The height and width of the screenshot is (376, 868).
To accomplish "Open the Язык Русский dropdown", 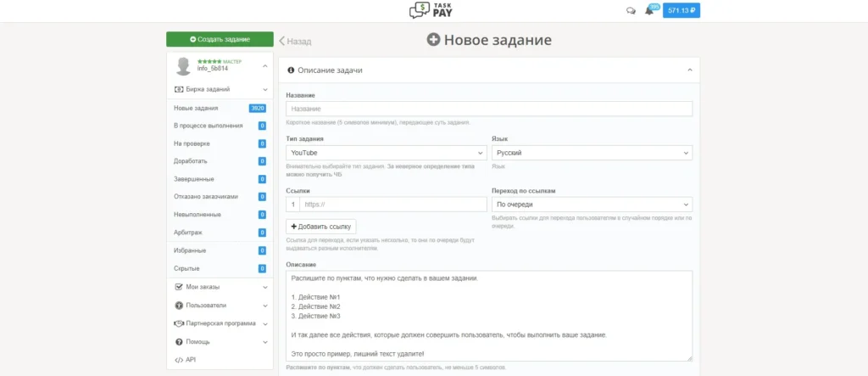I will click(592, 153).
